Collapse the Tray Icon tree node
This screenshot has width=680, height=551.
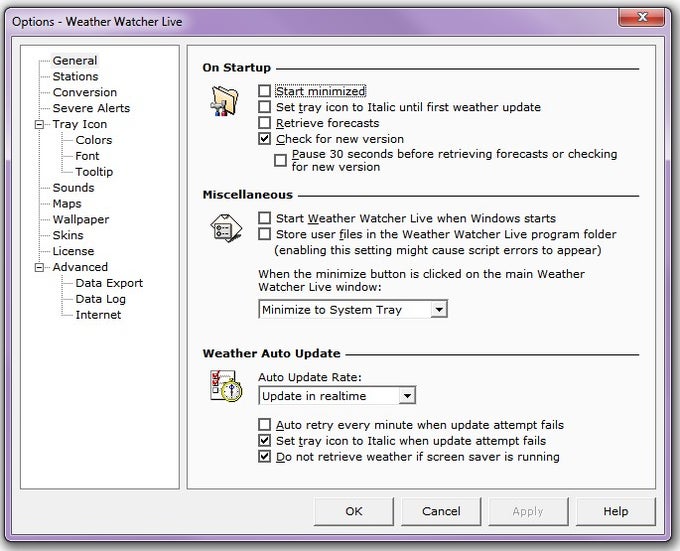point(39,124)
